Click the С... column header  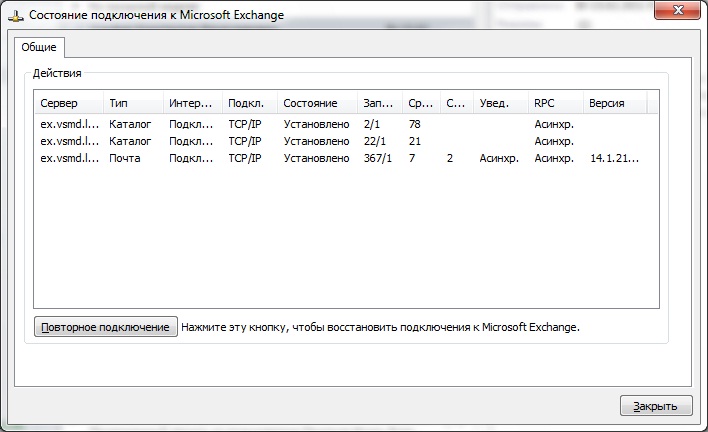(x=457, y=103)
